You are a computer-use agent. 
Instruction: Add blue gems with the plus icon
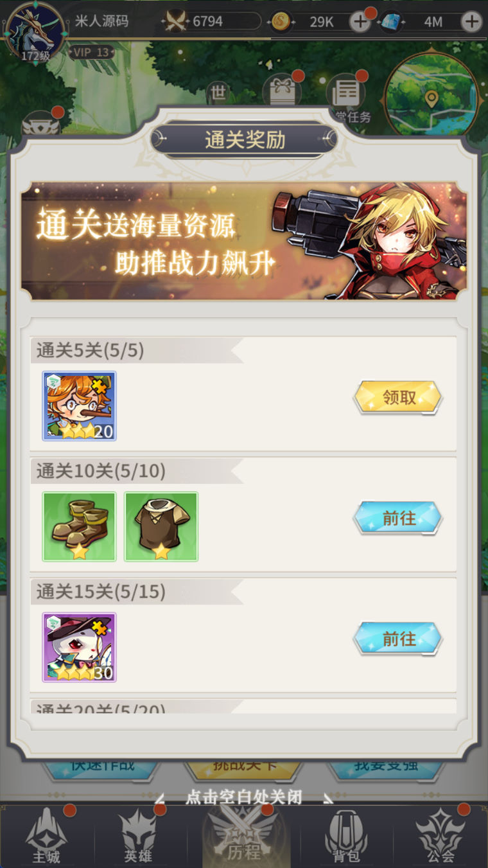(472, 22)
